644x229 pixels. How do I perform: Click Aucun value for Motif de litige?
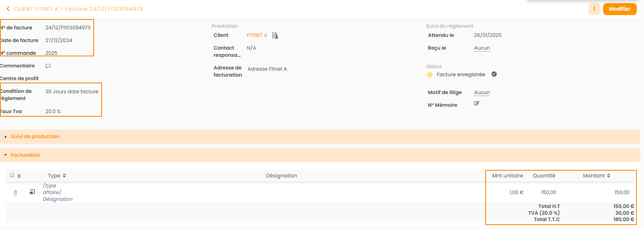pyautogui.click(x=482, y=92)
